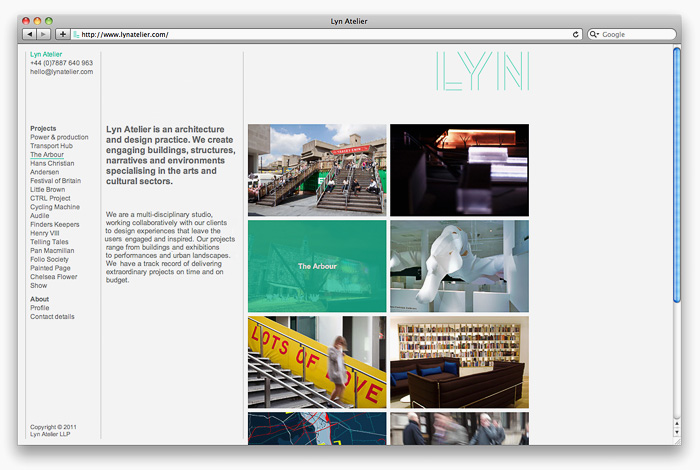Open the Festival of Britain project
The width and height of the screenshot is (700, 470).
point(55,180)
